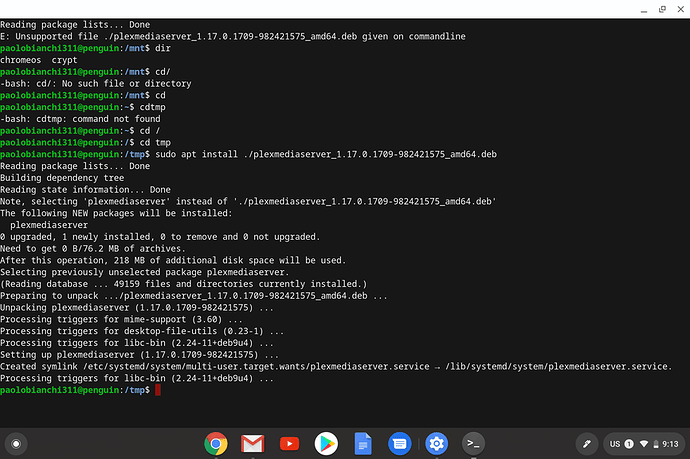Click the Wi-Fi status icon
This screenshot has width=690, height=459.
pyautogui.click(x=644, y=444)
